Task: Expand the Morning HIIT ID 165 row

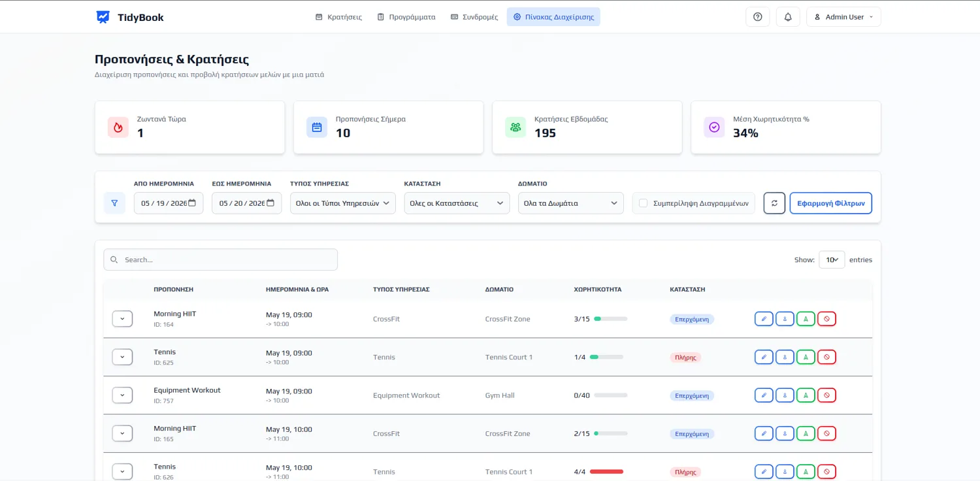Action: (122, 433)
